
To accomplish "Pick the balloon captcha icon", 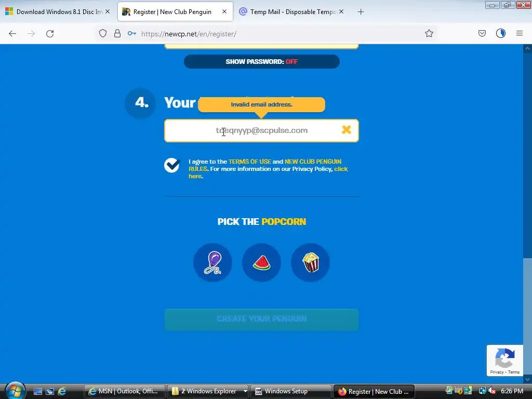I will pyautogui.click(x=212, y=262).
